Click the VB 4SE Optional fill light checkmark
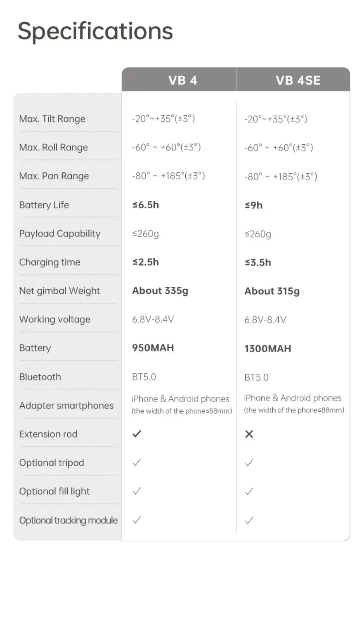 click(249, 491)
